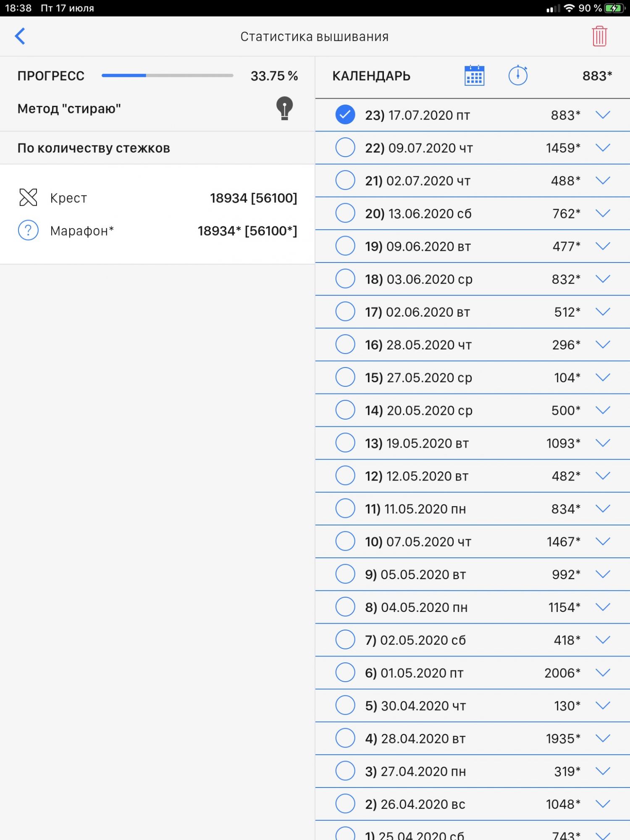
Task: Tap the КАЛЕНДАРЬ header label
Action: click(x=371, y=76)
